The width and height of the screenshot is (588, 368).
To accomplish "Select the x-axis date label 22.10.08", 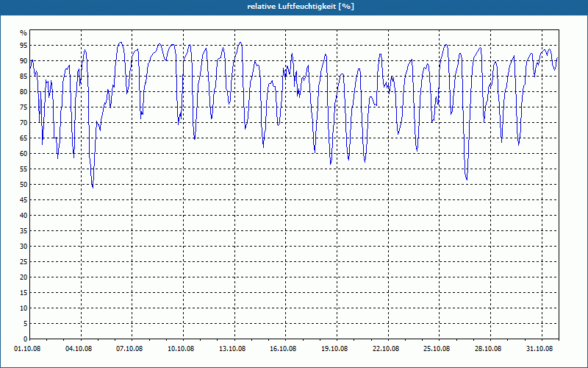I will point(386,348).
